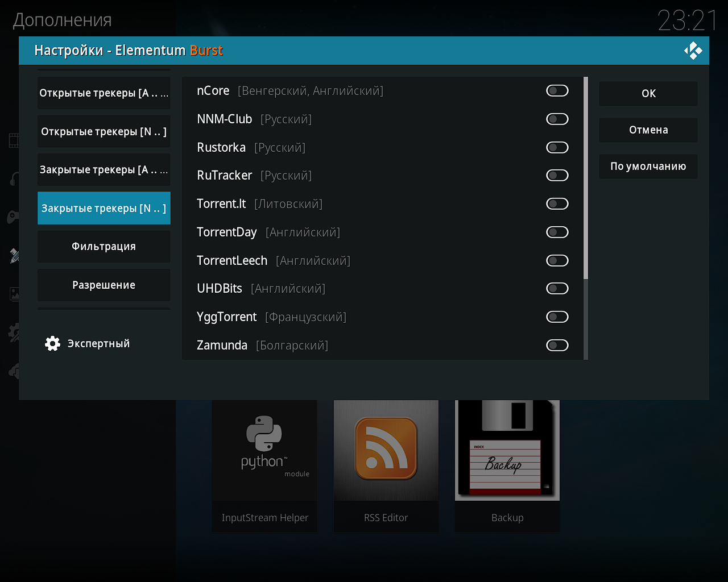The image size is (728, 582).
Task: Select the YggTorrent label
Action: [227, 317]
